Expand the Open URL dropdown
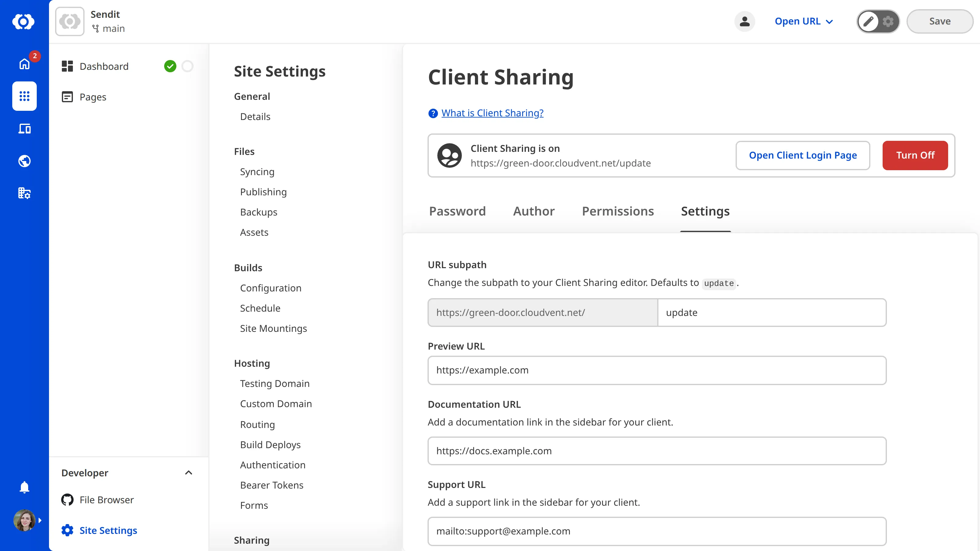The width and height of the screenshot is (980, 551). coord(804,21)
